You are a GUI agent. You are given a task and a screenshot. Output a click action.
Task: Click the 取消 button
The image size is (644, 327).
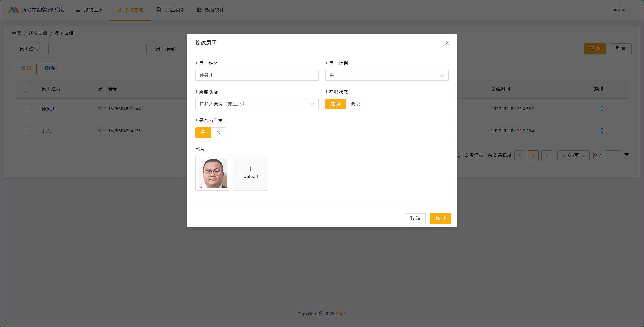pyautogui.click(x=415, y=219)
